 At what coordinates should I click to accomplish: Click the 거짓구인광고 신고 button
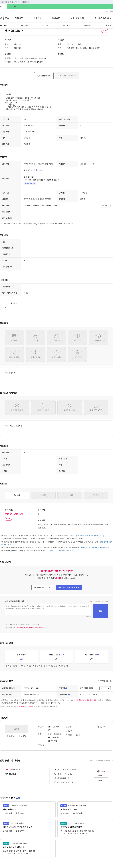click(x=105, y=681)
